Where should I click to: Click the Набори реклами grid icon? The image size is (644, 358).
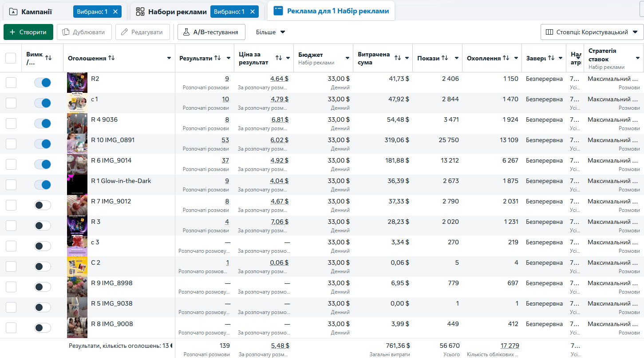click(x=140, y=12)
